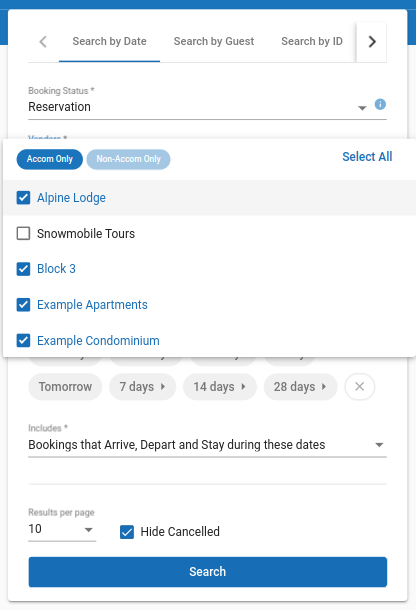Click the Select All link
This screenshot has width=416, height=610.
pos(367,157)
